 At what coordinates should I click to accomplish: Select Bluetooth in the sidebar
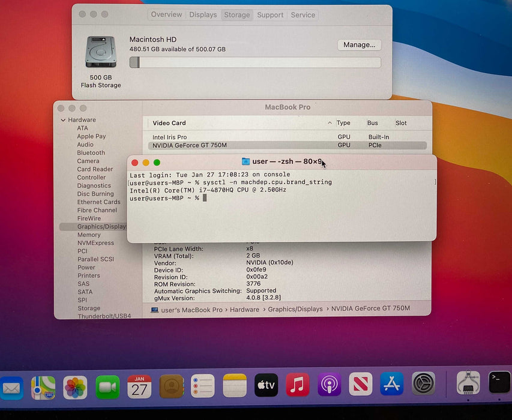91,153
